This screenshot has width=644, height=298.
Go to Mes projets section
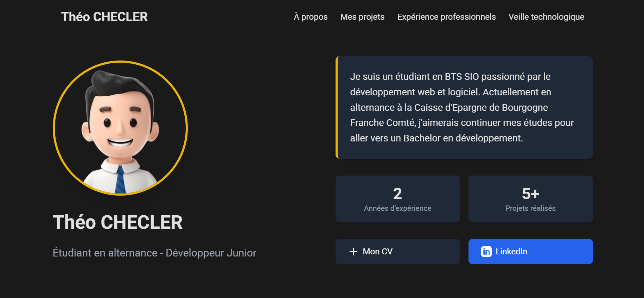362,17
